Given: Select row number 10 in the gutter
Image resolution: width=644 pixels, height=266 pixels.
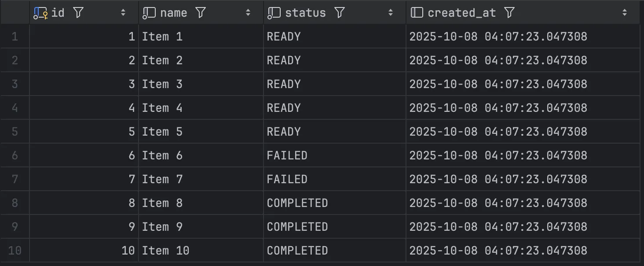Looking at the screenshot, I should 15,251.
